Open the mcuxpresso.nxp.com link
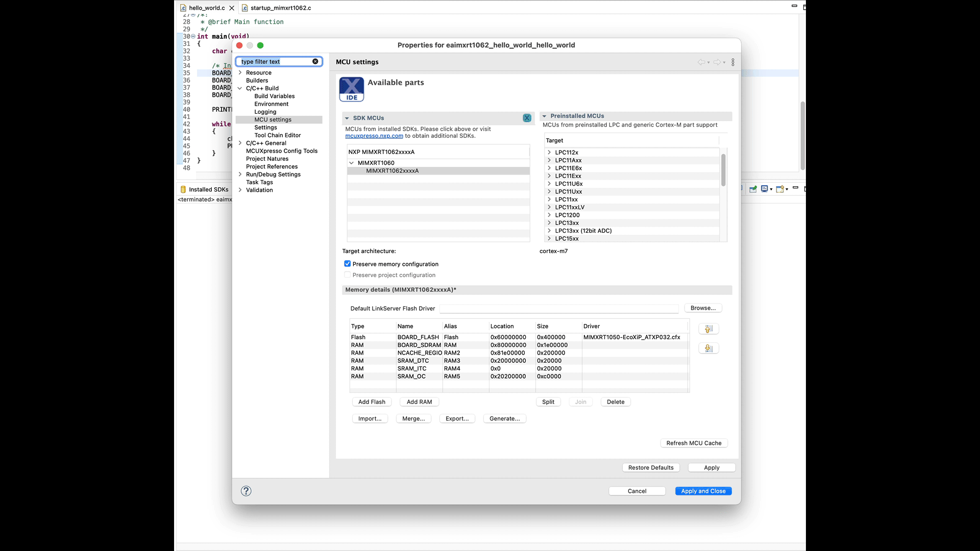This screenshot has width=980, height=551. (x=374, y=136)
